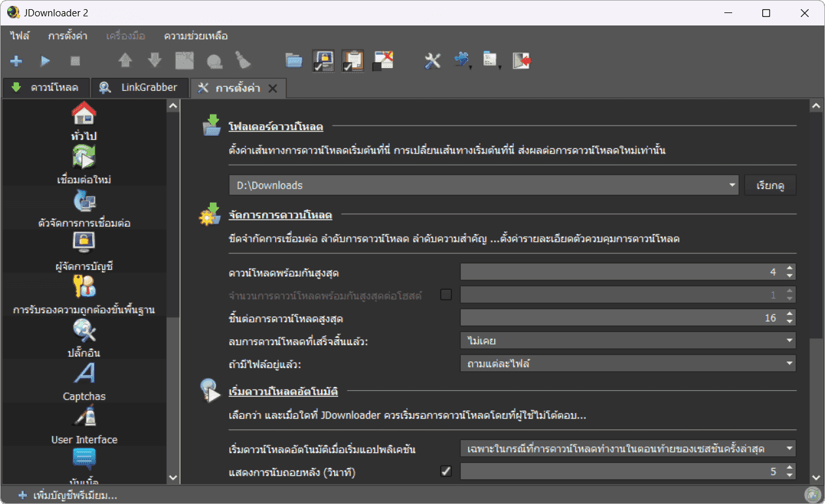Decrease countdown seconds with down arrow
Viewport: 825px width, 504px height.
click(790, 475)
